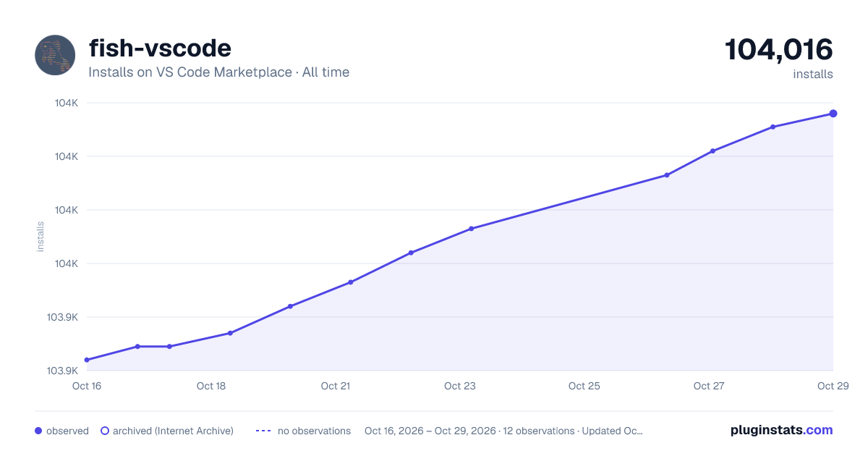
Task: Click the Oct 21 x-axis label
Action: [336, 386]
